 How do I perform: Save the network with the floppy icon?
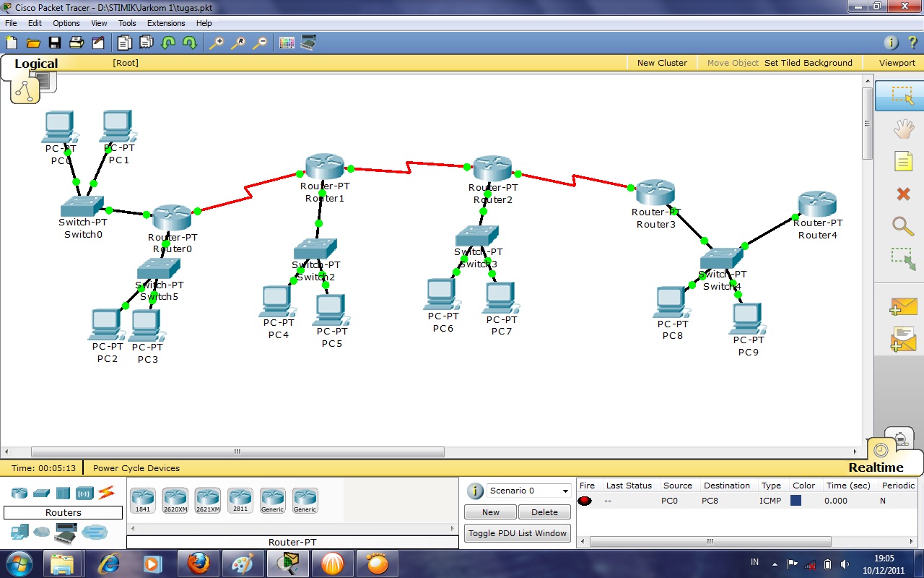55,43
